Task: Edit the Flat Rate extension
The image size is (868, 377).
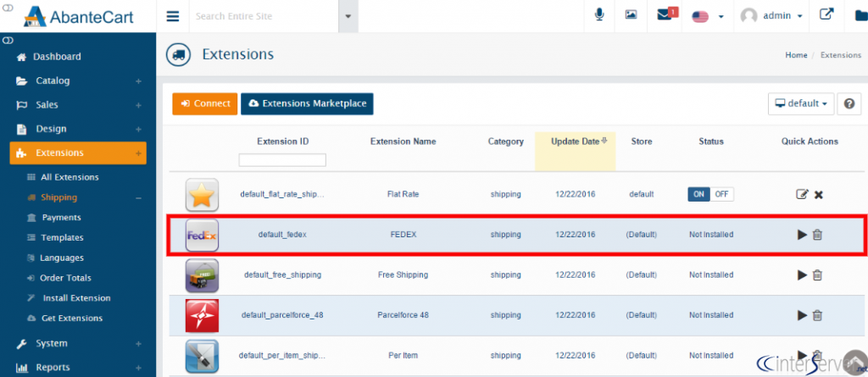Action: (802, 194)
